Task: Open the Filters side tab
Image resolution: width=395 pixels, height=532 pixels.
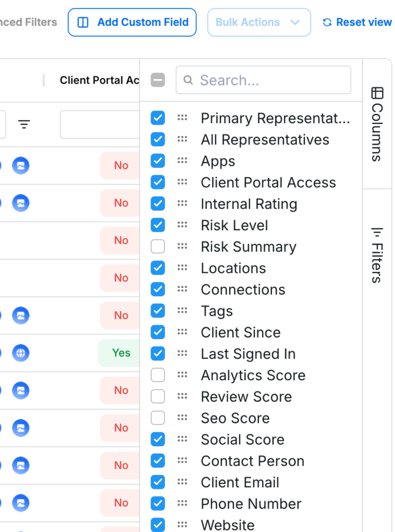Action: (377, 255)
